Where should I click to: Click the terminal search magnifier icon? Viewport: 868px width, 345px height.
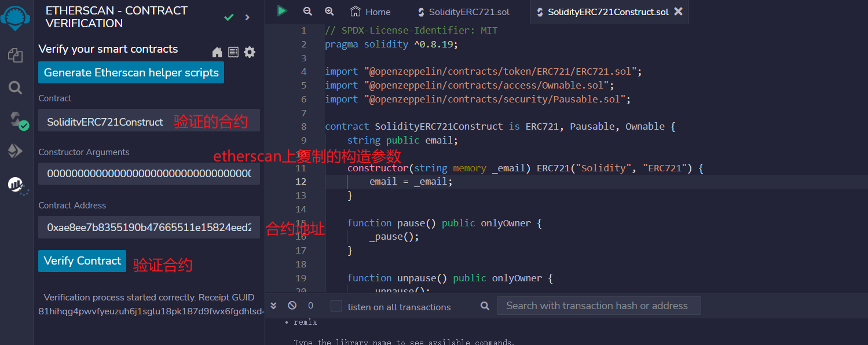(485, 306)
